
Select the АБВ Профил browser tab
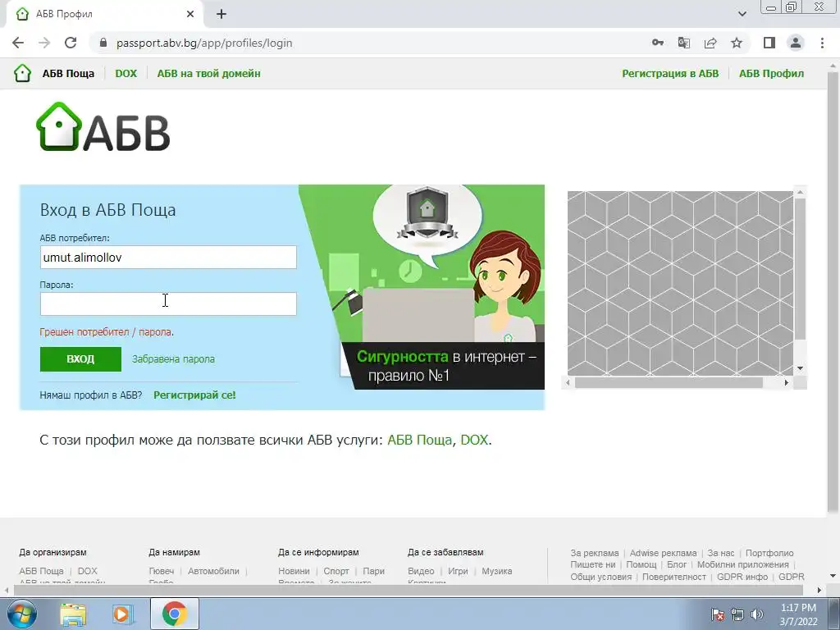106,14
